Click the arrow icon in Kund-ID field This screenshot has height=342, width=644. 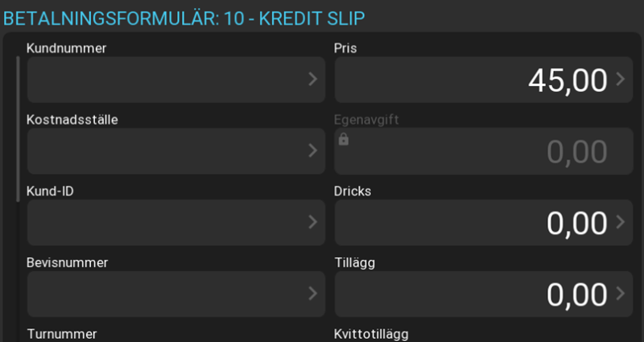pyautogui.click(x=312, y=222)
